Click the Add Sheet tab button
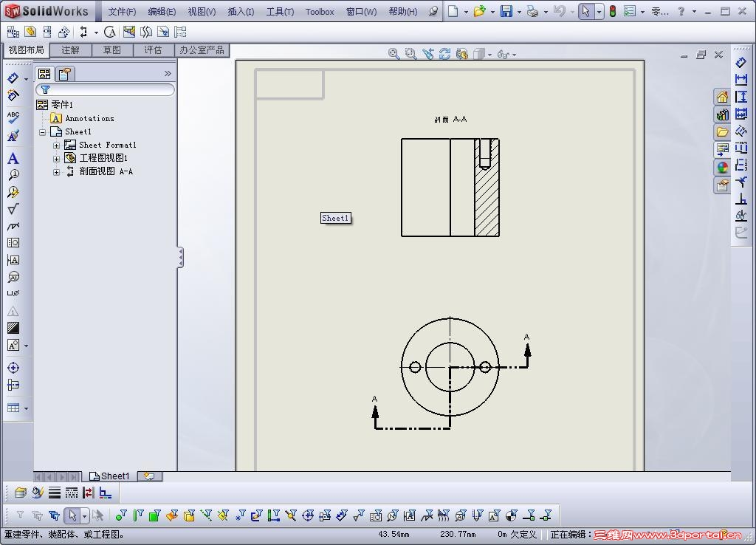756x545 pixels. (149, 476)
